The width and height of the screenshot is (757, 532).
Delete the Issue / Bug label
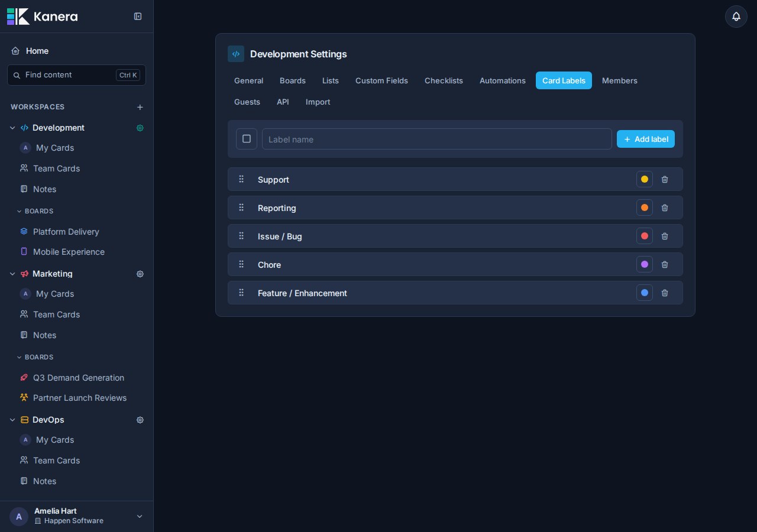tap(665, 236)
